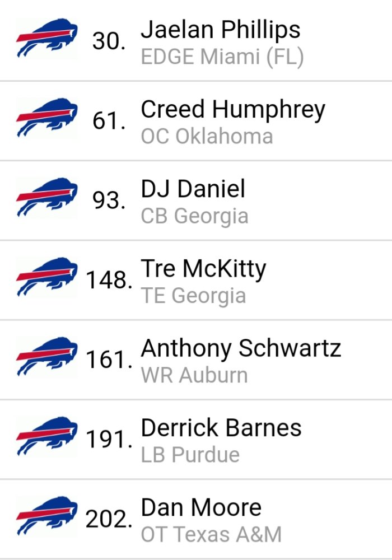Open Creed Humphrey player name

[x=233, y=110]
